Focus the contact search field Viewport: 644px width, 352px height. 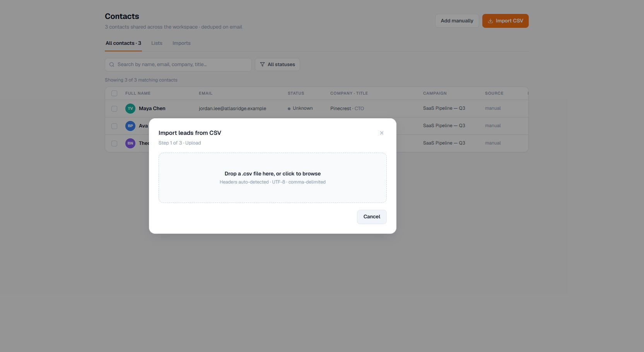click(178, 65)
